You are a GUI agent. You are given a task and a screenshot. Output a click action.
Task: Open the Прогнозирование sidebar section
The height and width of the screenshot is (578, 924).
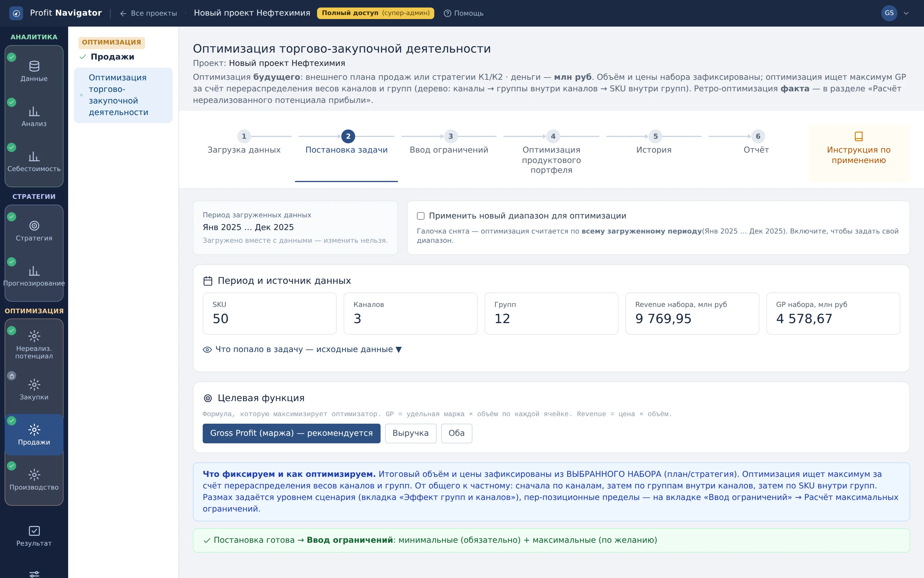click(34, 276)
